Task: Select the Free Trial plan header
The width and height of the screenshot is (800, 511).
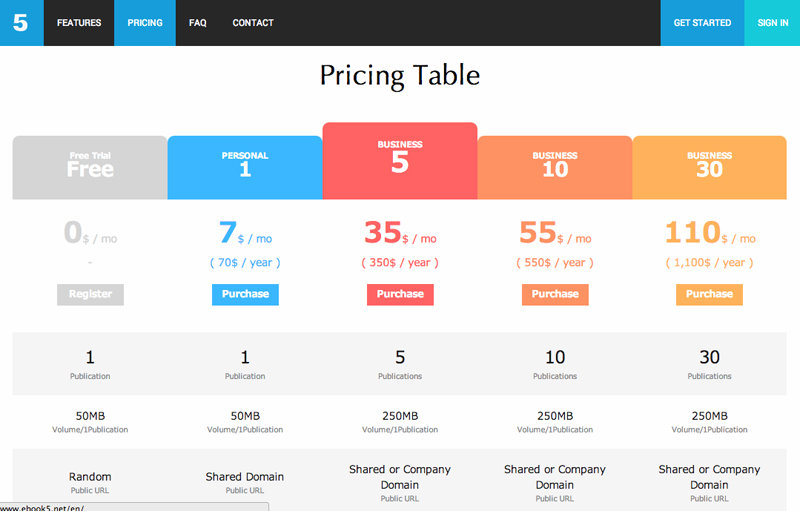Action: click(90, 167)
